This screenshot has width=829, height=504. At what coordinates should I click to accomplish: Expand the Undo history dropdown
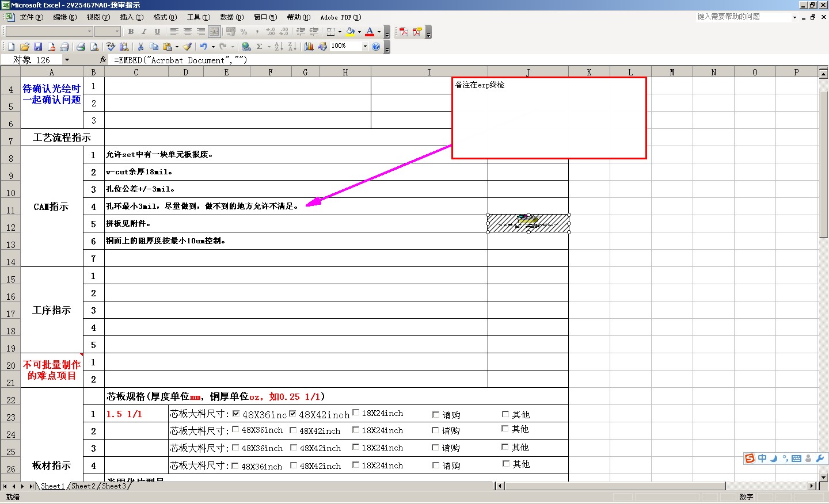click(212, 47)
